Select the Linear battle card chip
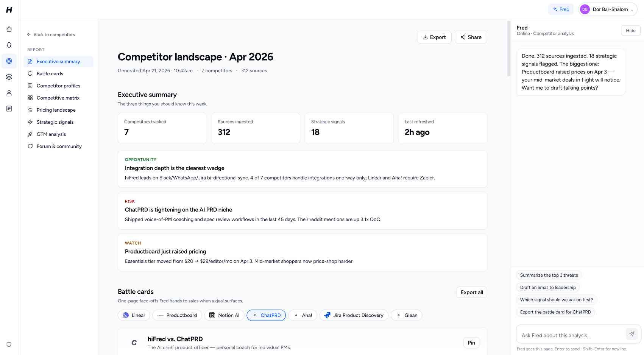This screenshot has height=355, width=644. (134, 315)
